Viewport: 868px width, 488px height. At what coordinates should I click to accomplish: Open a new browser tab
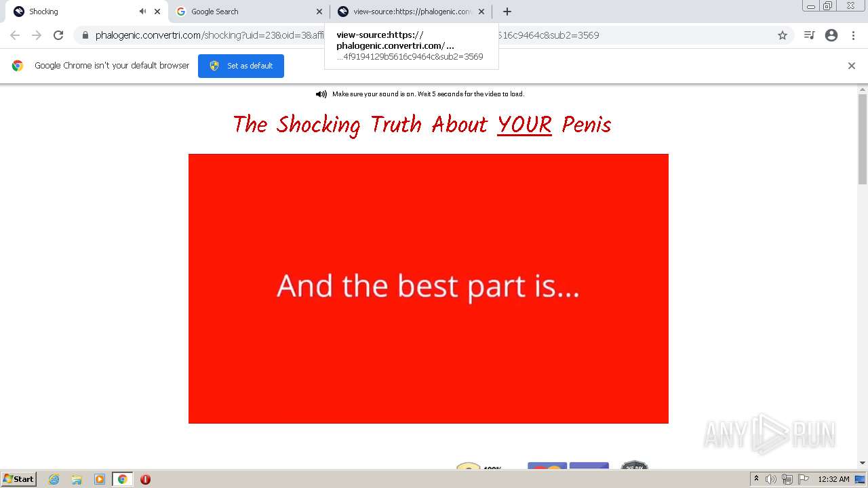507,12
